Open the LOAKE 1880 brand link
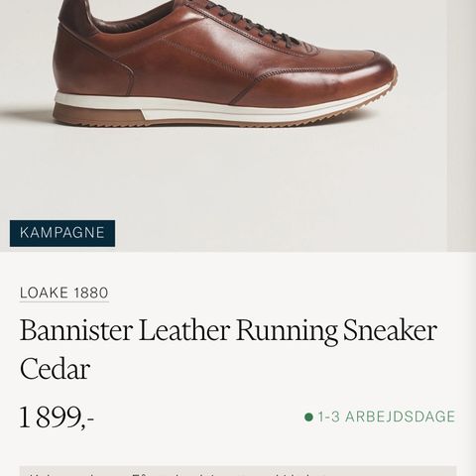The height and width of the screenshot is (476, 476). 63,293
